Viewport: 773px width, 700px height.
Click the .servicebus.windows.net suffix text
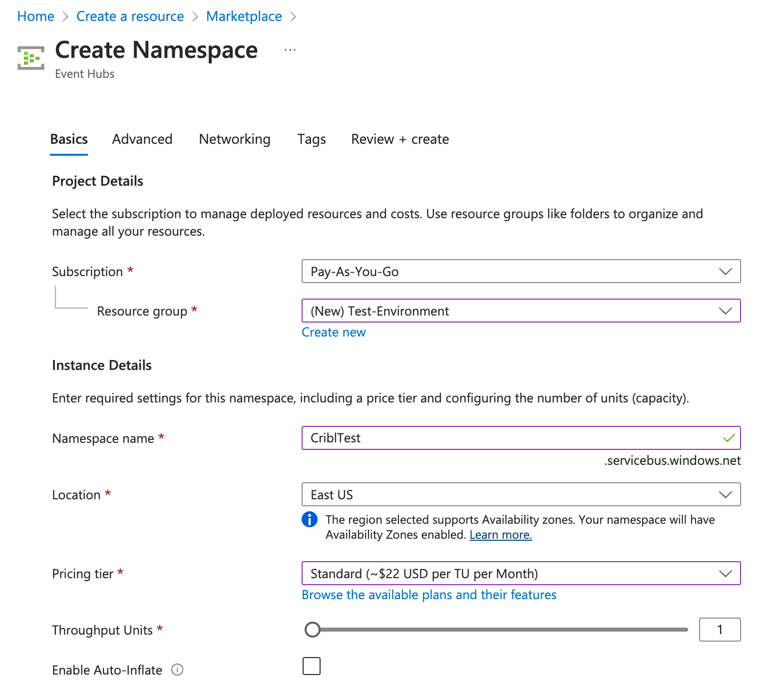pyautogui.click(x=673, y=460)
